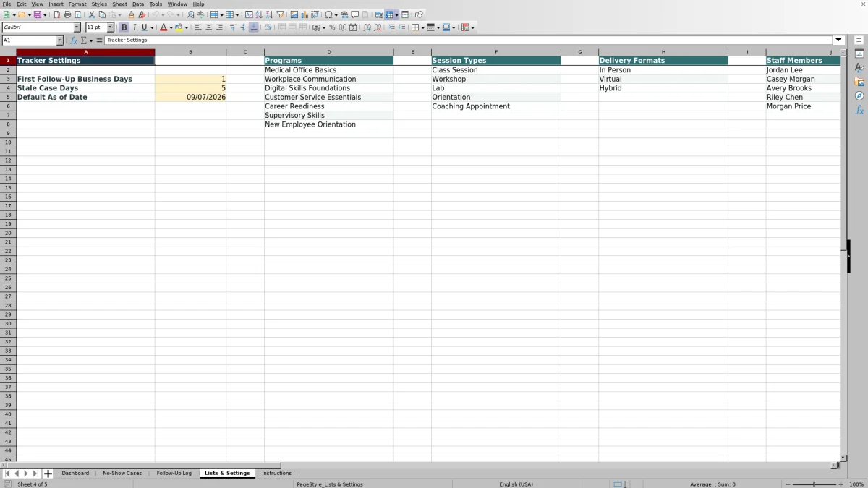Click Insert Special Character omega icon

[x=328, y=14]
